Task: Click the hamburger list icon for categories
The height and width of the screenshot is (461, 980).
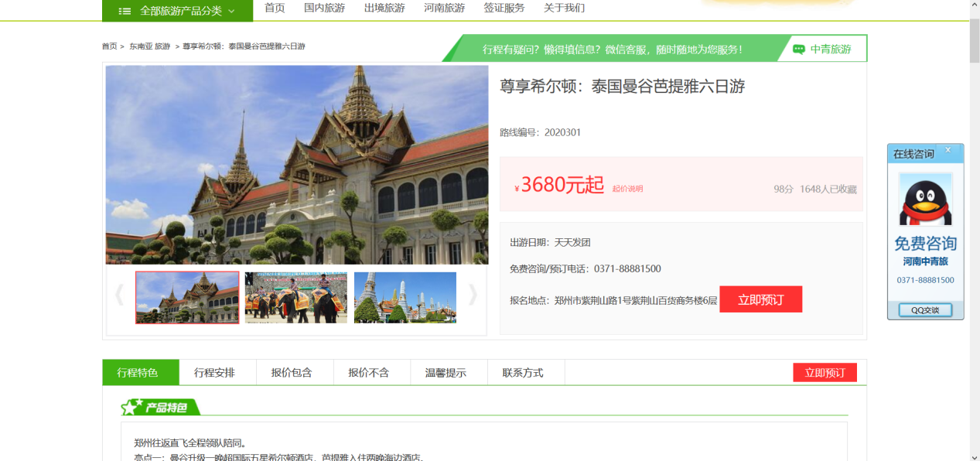Action: click(125, 11)
